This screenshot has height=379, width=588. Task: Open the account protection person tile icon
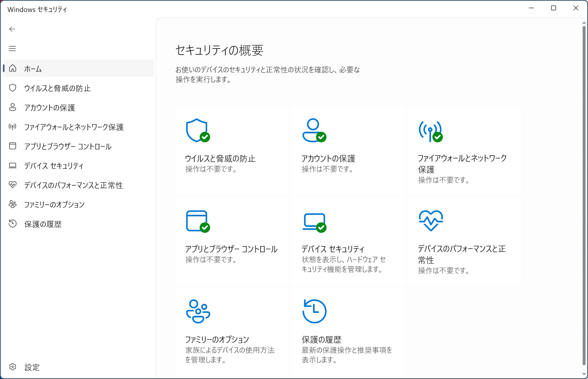[314, 130]
